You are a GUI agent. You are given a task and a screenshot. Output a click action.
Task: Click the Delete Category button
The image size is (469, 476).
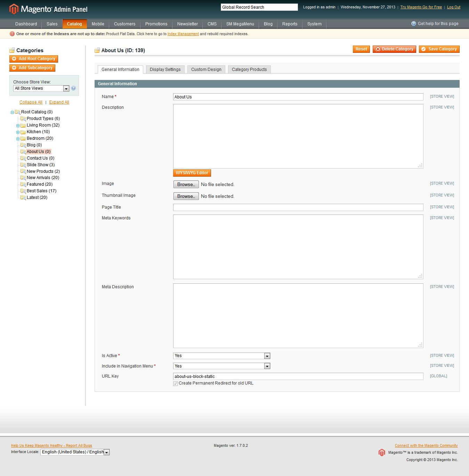(x=394, y=49)
